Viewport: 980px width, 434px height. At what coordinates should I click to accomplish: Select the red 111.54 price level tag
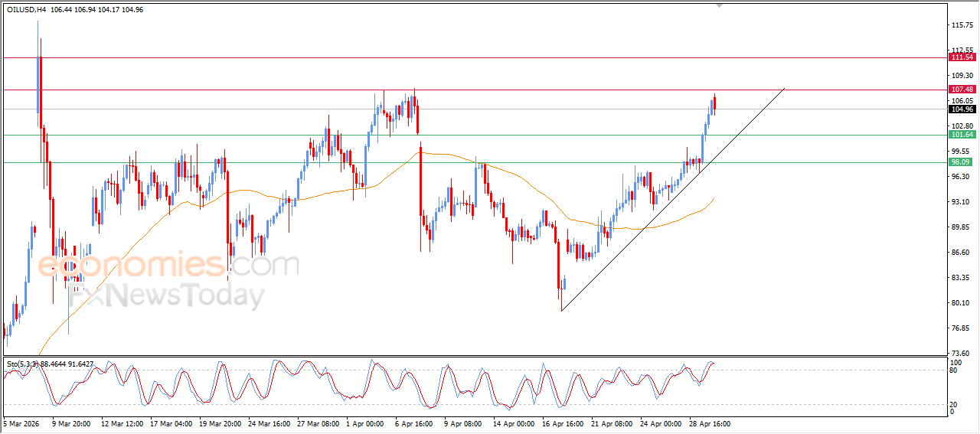pyautogui.click(x=962, y=57)
